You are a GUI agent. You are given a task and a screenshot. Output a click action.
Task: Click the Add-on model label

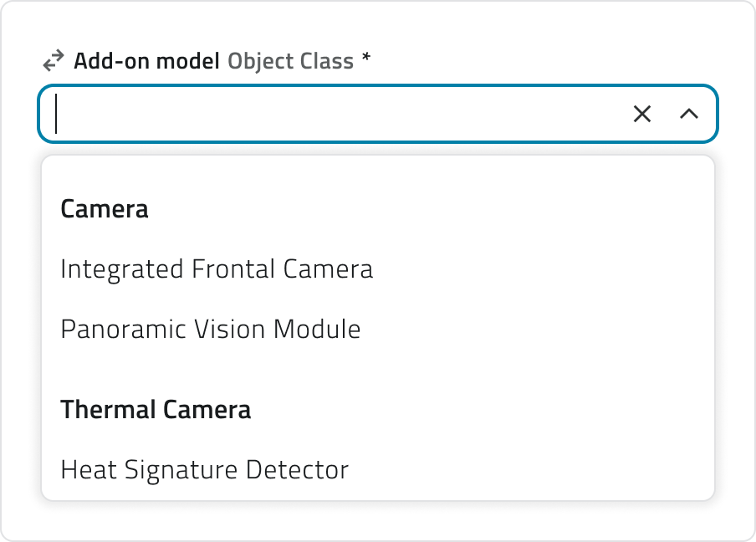[x=146, y=59]
